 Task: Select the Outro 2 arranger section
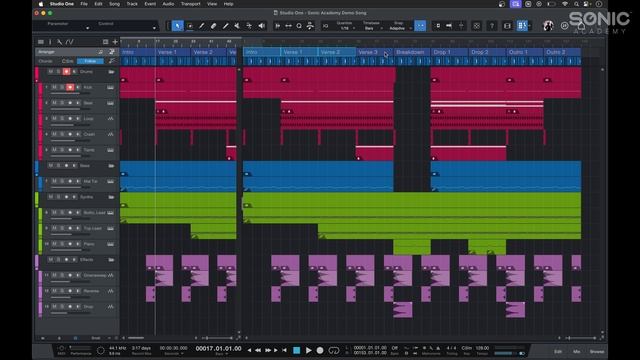563,52
